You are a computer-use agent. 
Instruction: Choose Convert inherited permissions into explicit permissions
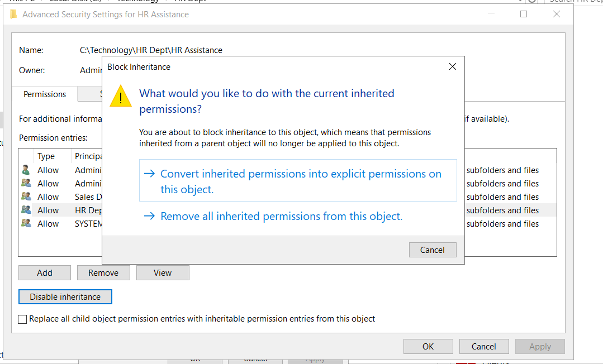(298, 181)
